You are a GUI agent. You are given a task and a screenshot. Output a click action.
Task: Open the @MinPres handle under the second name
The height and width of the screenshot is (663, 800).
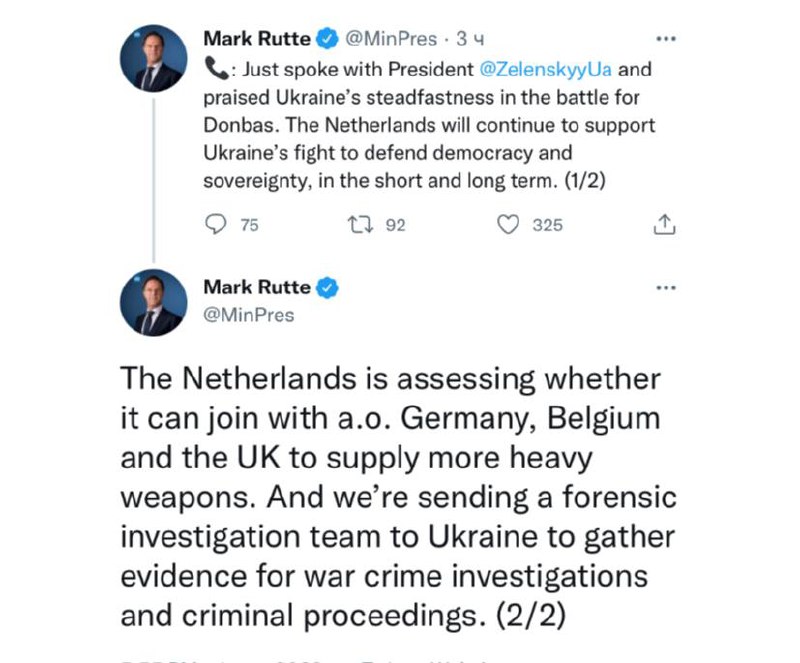pos(249,314)
